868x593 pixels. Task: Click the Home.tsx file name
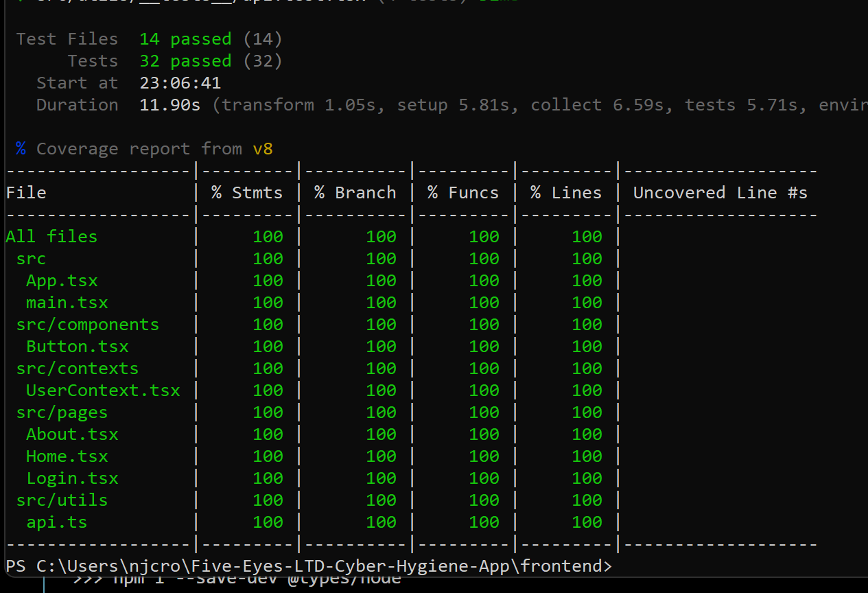(67, 456)
